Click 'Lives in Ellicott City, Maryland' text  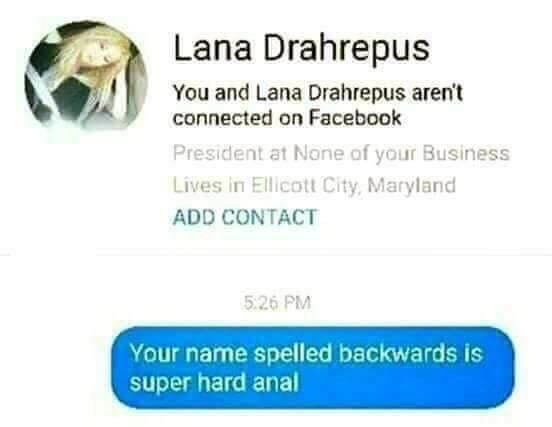click(x=314, y=185)
